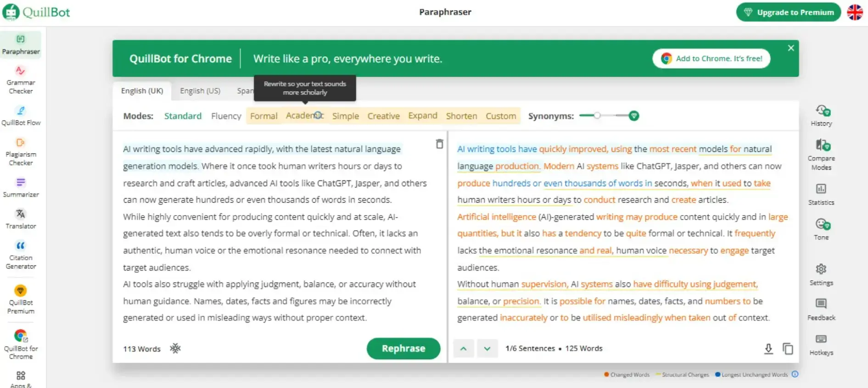Open the Summarizer tool
The image size is (868, 388).
pos(21,187)
